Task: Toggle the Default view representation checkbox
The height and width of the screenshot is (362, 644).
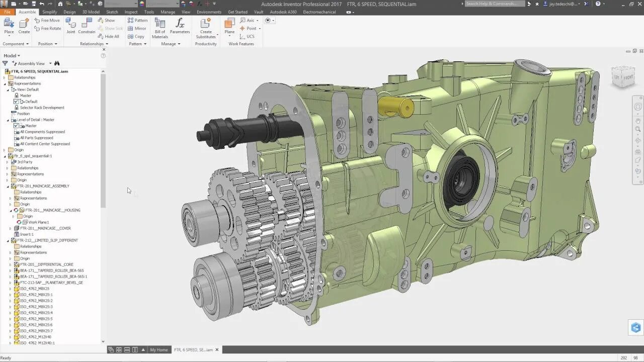Action: point(16,102)
